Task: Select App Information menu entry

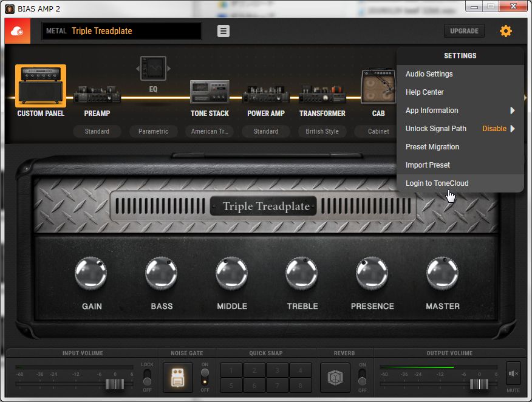Action: pyautogui.click(x=460, y=111)
